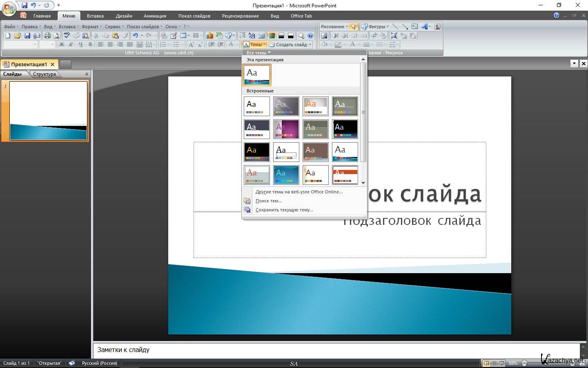The width and height of the screenshot is (588, 368).
Task: Toggle underline formatting (Ч)
Action: click(81, 45)
